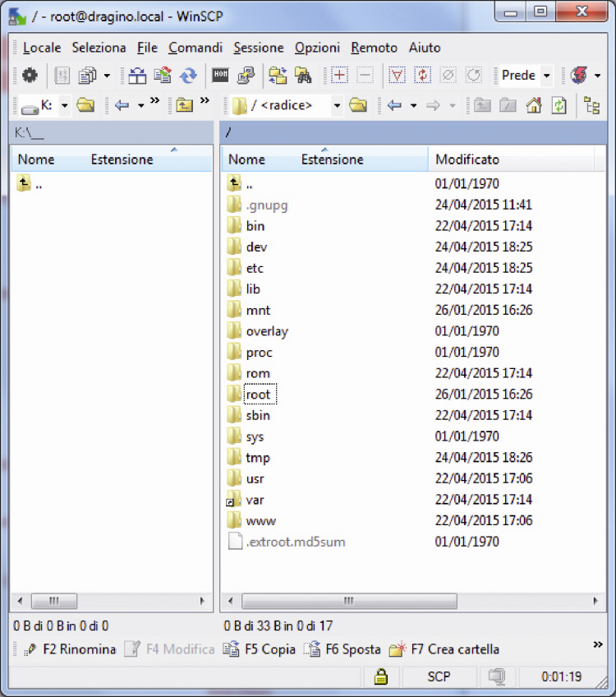Screen dimensions: 616x697
Task: Open the Sessione menu
Action: [259, 48]
